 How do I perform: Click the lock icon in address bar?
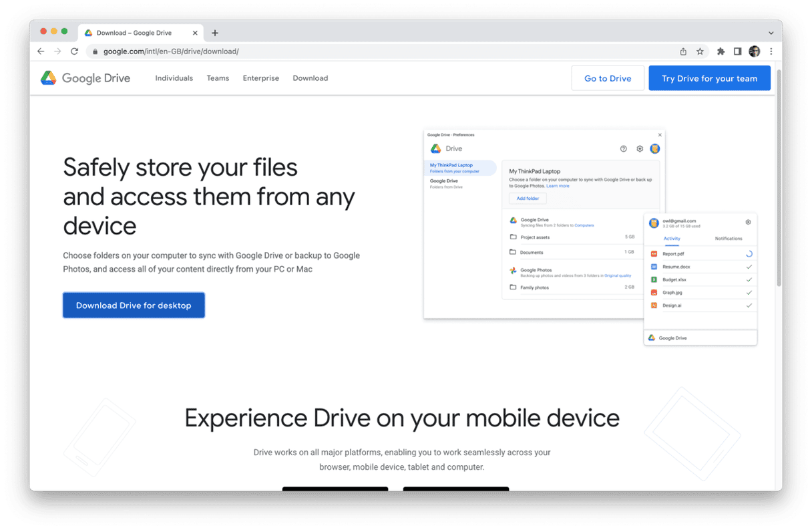[95, 51]
